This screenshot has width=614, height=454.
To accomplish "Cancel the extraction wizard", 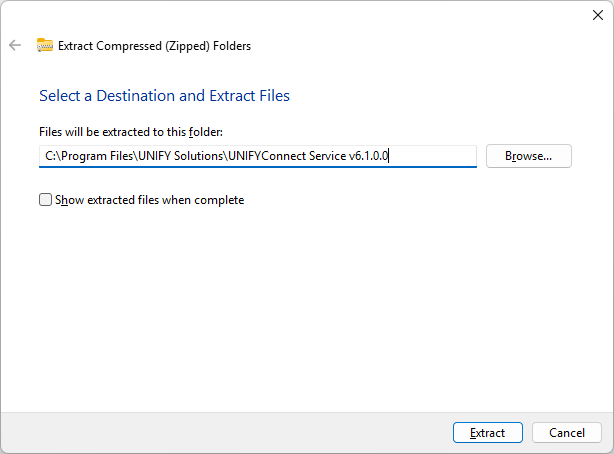I will [567, 432].
